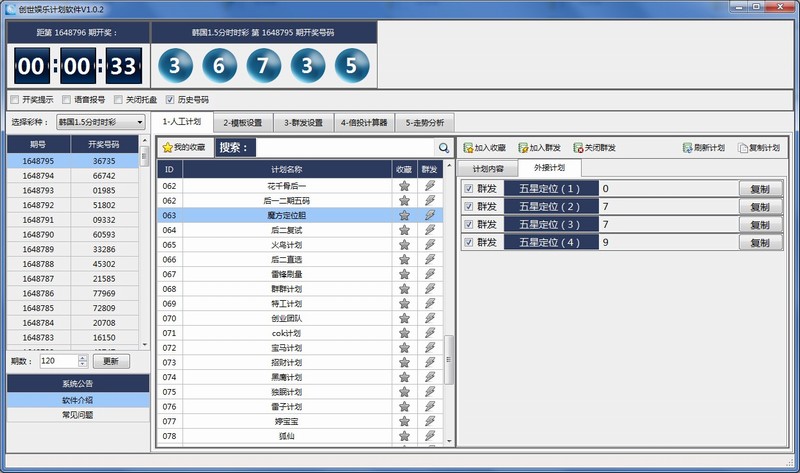The image size is (800, 473).
Task: Enable the 开奖提示 checkbox
Action: tap(14, 100)
